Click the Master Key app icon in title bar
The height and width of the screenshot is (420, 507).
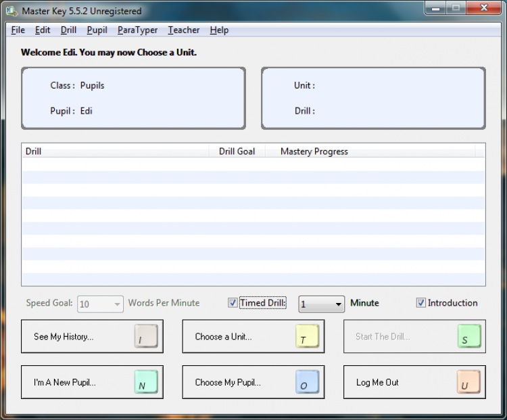coord(11,11)
